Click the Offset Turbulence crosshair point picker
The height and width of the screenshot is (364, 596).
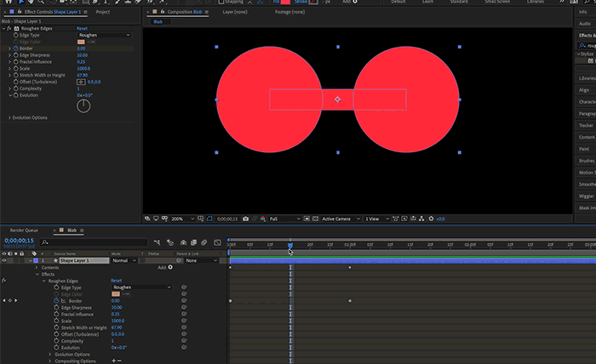(81, 82)
